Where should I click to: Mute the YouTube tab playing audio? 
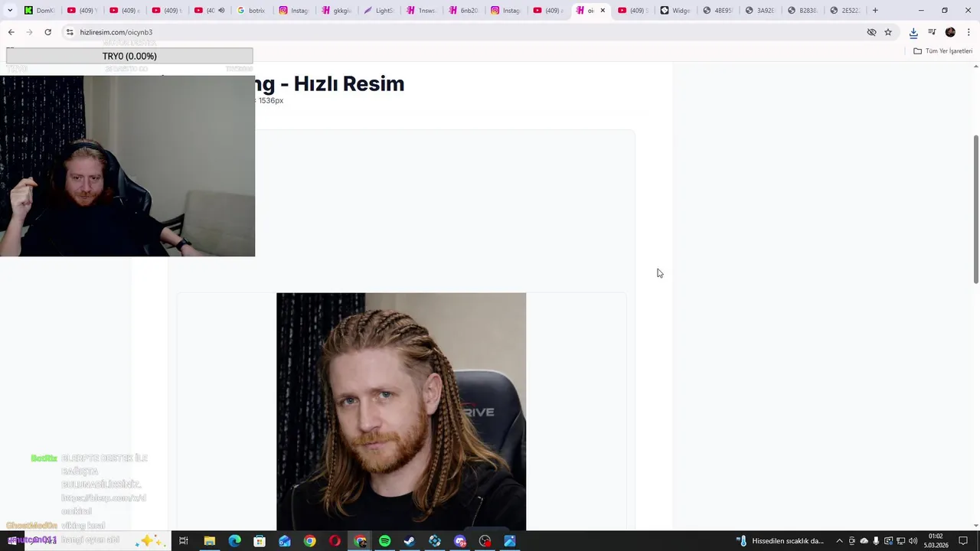coord(221,11)
